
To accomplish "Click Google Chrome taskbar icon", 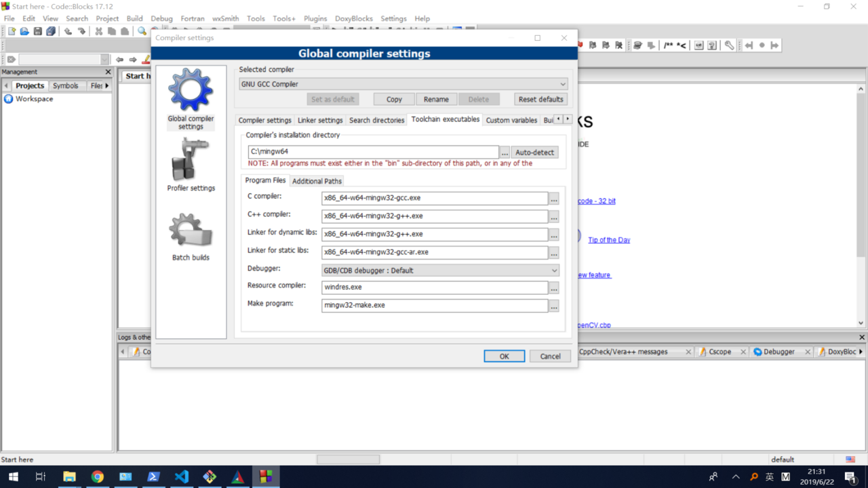I will 98,476.
